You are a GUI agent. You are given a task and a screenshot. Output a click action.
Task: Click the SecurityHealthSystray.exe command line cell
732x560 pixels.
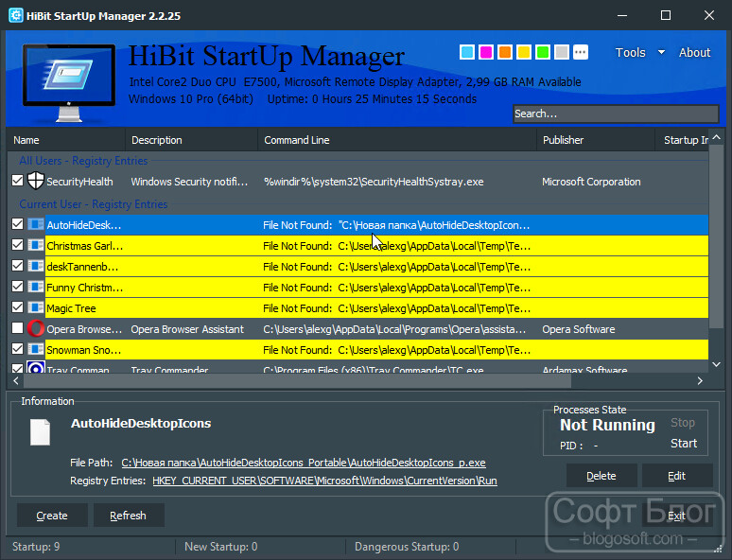pos(374,182)
